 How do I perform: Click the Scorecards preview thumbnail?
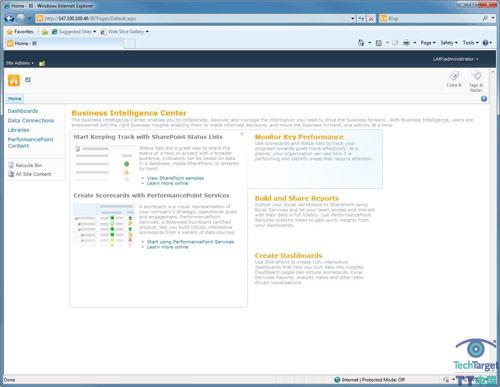(x=104, y=225)
